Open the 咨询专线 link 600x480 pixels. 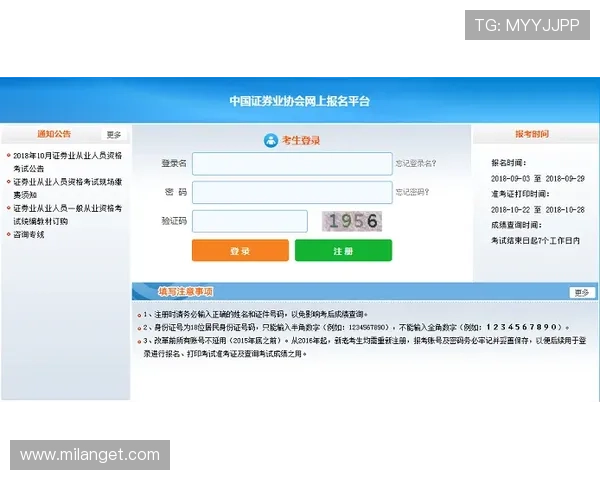coord(29,235)
